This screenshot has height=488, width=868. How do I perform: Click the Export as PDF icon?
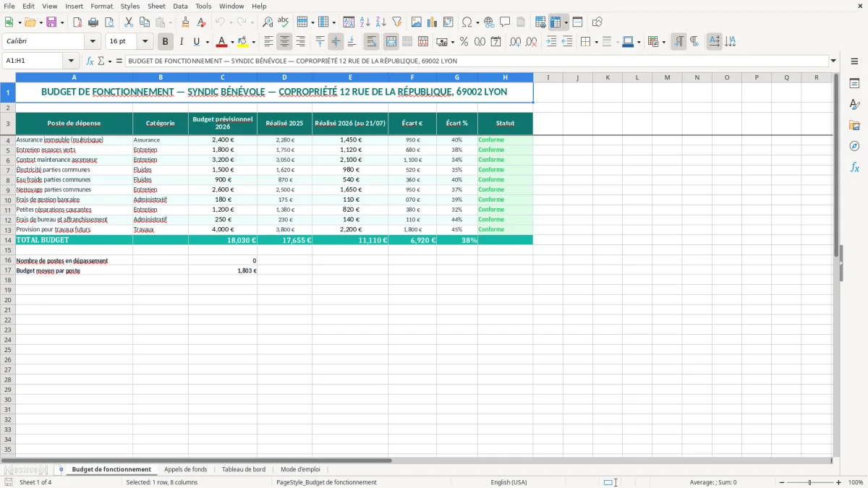[x=77, y=22]
